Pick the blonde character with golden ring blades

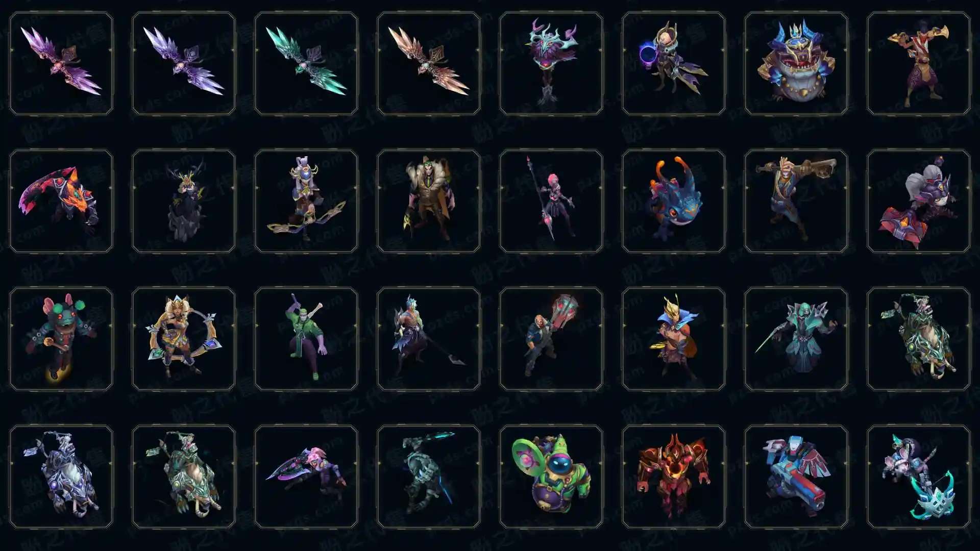pyautogui.click(x=184, y=339)
